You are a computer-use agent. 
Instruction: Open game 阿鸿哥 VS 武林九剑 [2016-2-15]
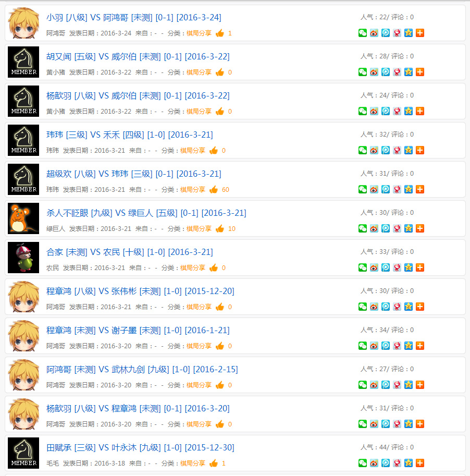pyautogui.click(x=142, y=370)
